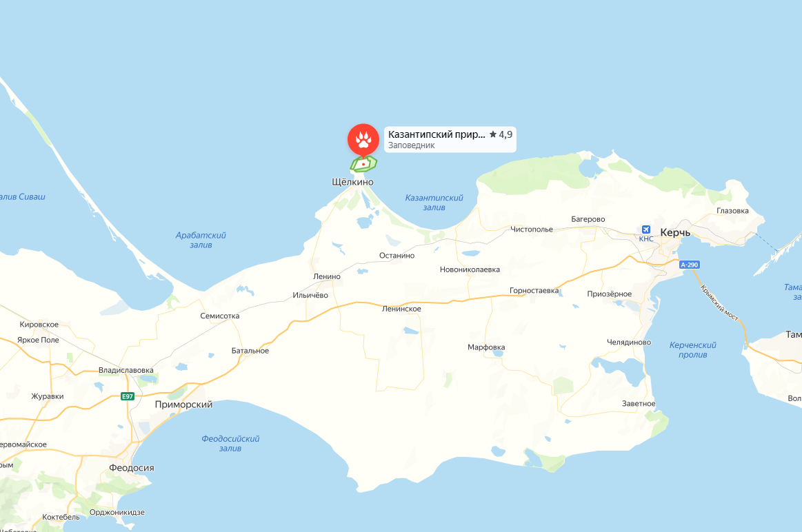This screenshot has width=802, height=532.
Task: Click the red paw-print reserve marker
Action: tap(363, 139)
